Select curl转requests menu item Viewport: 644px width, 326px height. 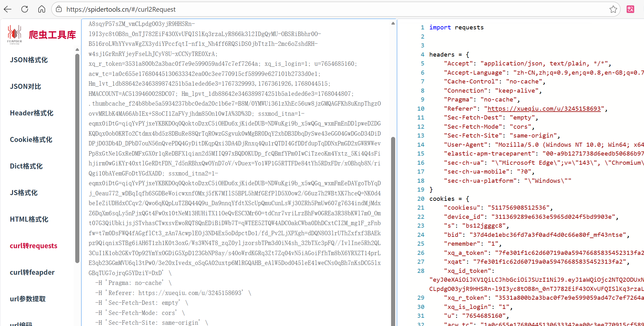34,246
